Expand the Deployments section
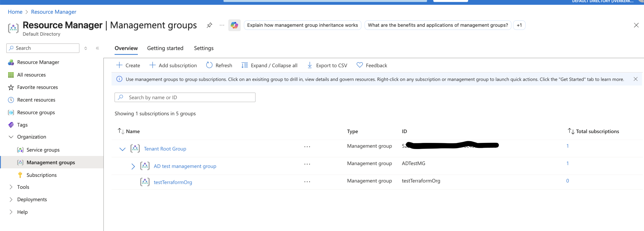The image size is (644, 231). pos(11,200)
